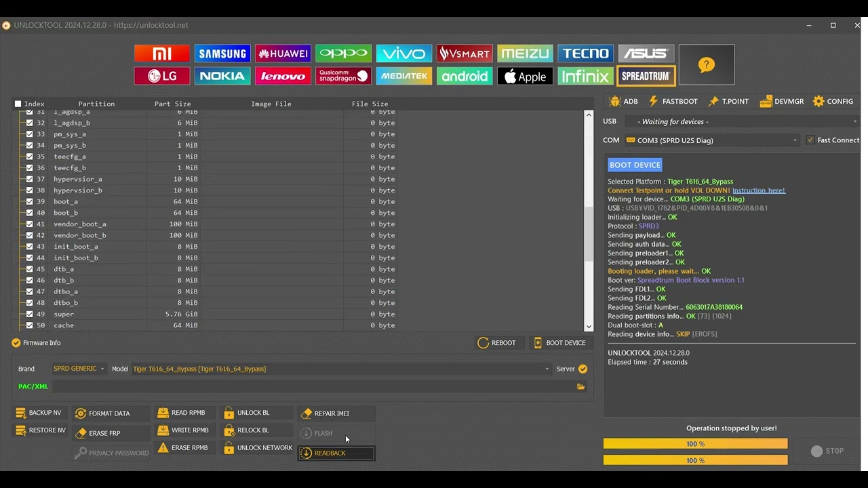868x488 pixels.
Task: Switch to the FASTBOOT tab
Action: click(673, 102)
